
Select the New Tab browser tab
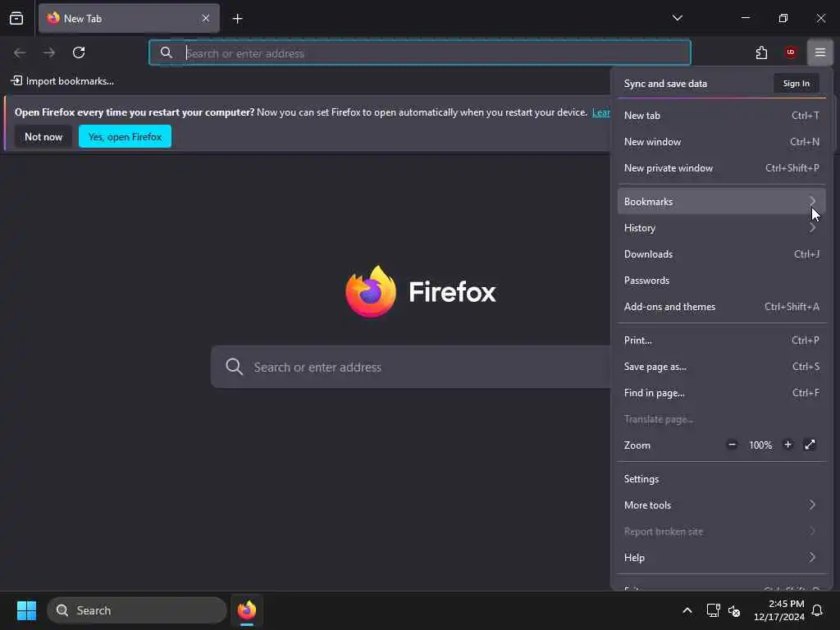[x=129, y=18]
